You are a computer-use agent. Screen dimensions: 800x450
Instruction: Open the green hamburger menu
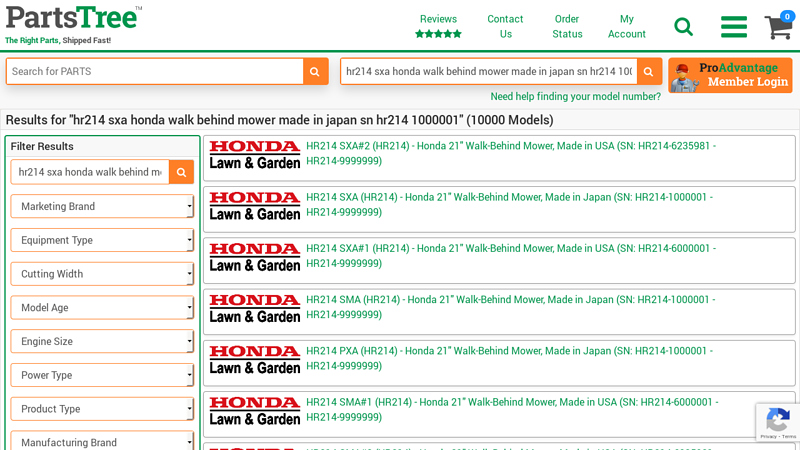[734, 27]
